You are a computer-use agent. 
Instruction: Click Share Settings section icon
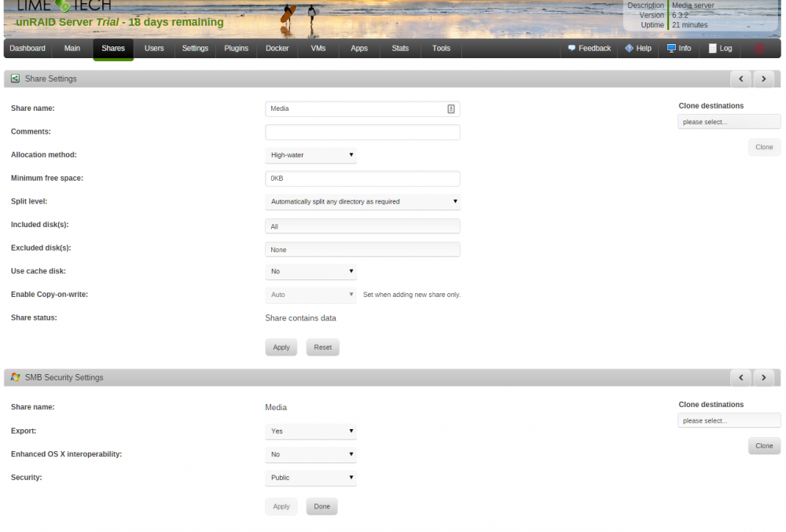tap(16, 79)
